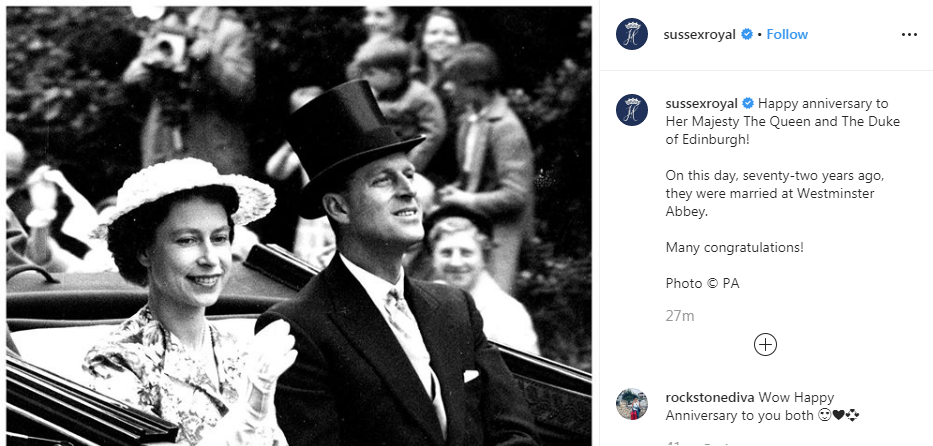Open the rockstonediva username link
This screenshot has height=446, width=933.
[710, 397]
